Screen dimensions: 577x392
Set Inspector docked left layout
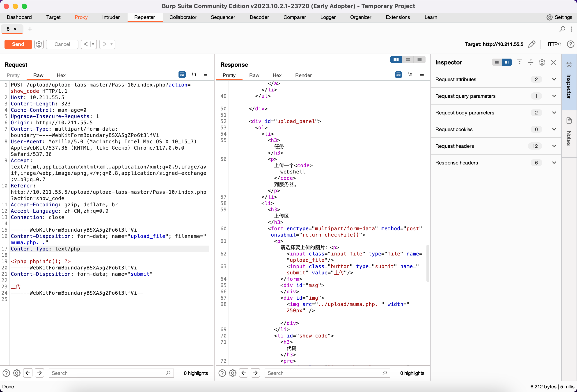coord(496,62)
